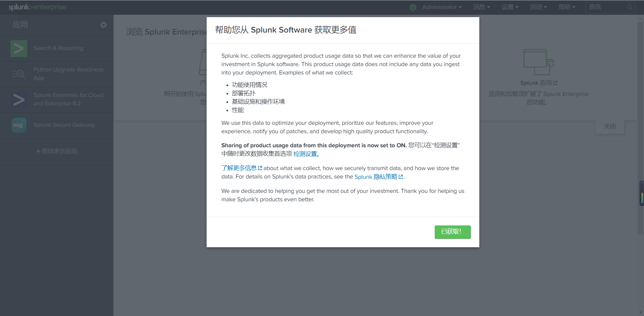Click the splunk>enterprise logo
Image resolution: width=644 pixels, height=316 pixels.
pyautogui.click(x=37, y=7)
